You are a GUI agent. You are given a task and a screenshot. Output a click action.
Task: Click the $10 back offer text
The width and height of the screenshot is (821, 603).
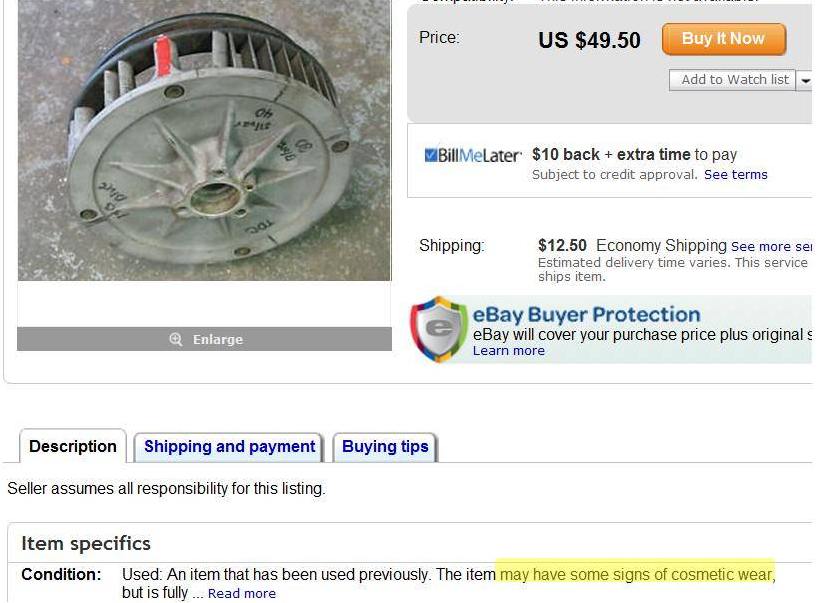click(x=565, y=155)
